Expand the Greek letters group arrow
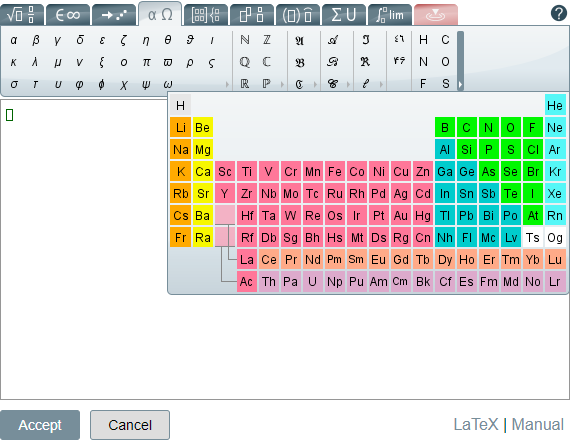Image resolution: width=570 pixels, height=446 pixels. coord(227,84)
